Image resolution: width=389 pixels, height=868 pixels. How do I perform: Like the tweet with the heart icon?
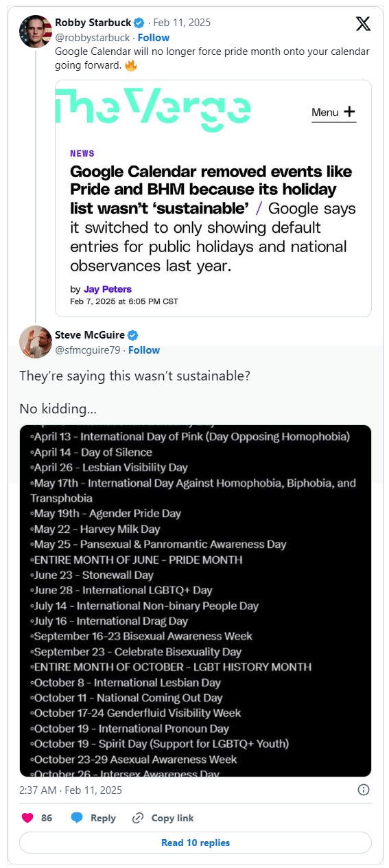pos(28,818)
